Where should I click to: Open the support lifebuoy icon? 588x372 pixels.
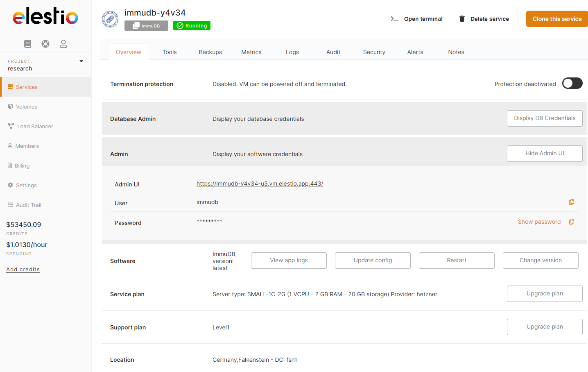(x=45, y=44)
